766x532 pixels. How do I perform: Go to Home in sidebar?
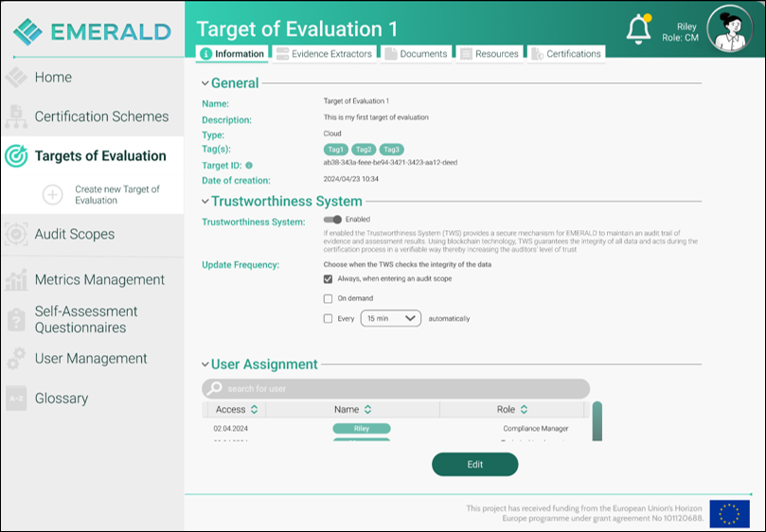pos(53,78)
